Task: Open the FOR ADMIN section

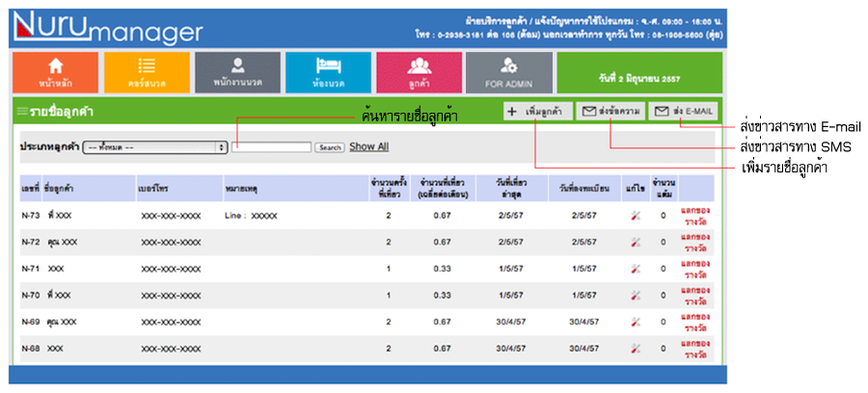Action: (509, 72)
